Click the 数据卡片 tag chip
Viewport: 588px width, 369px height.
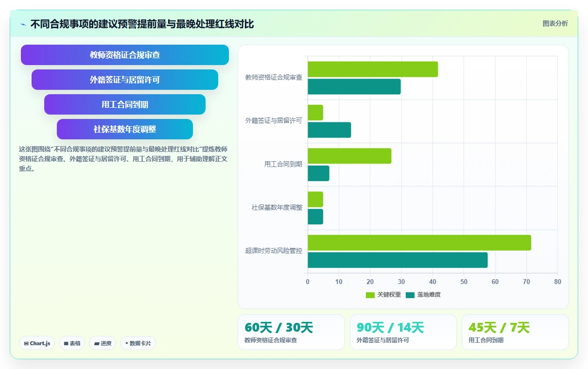coord(138,343)
